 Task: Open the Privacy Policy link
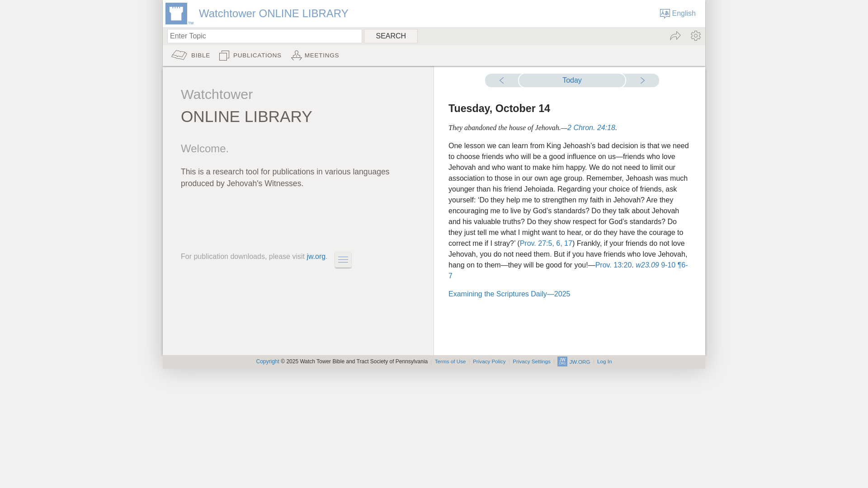(x=489, y=361)
